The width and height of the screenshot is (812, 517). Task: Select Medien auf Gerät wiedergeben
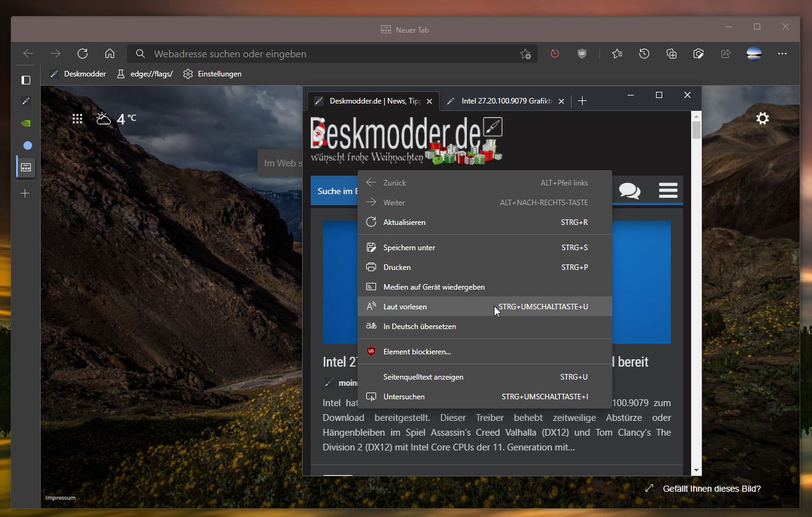point(485,287)
